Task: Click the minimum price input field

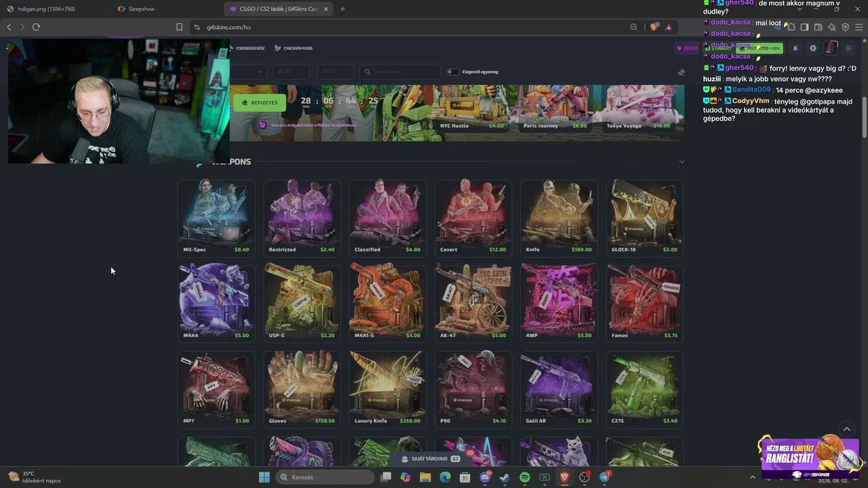Action: [x=291, y=72]
